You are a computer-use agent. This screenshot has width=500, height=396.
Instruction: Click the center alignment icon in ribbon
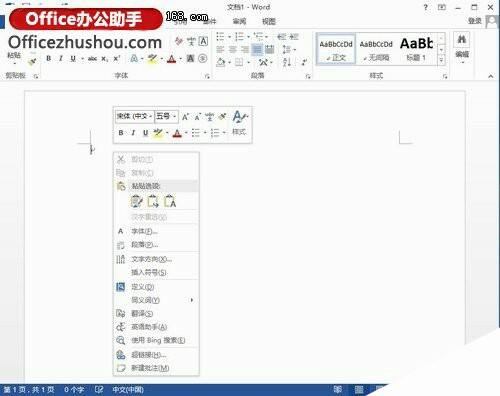[233, 50]
